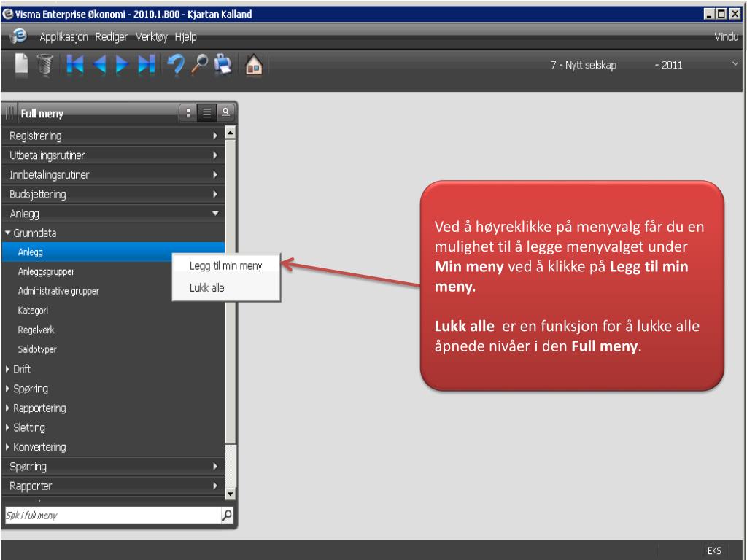Open the Hjelp menu
The width and height of the screenshot is (747, 560).
click(186, 36)
